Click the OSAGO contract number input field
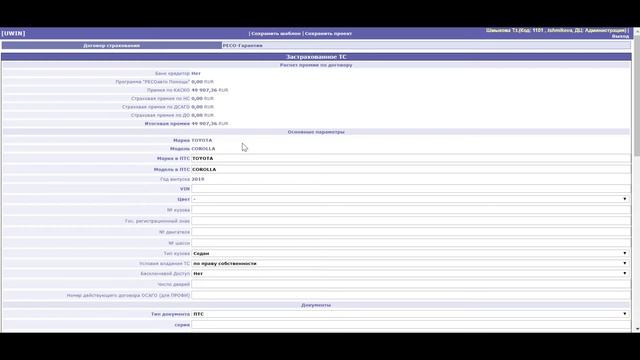Viewport: 640px width, 360px height. pyautogui.click(x=411, y=295)
